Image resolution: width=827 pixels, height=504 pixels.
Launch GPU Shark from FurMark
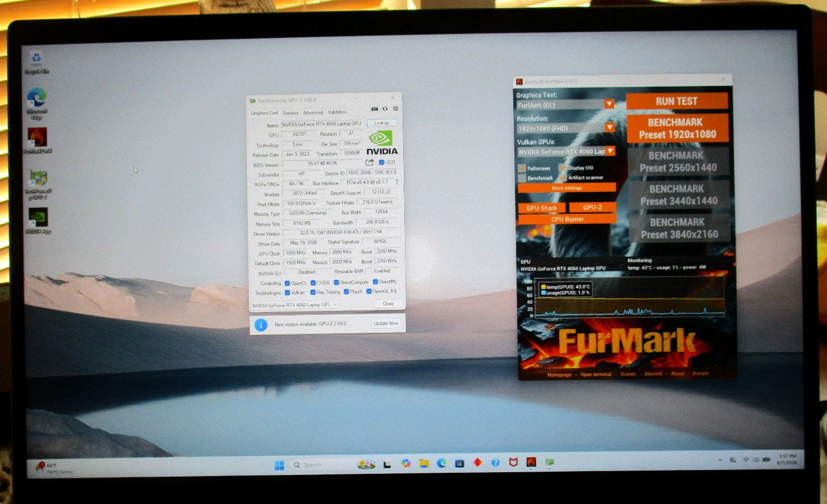[x=542, y=208]
